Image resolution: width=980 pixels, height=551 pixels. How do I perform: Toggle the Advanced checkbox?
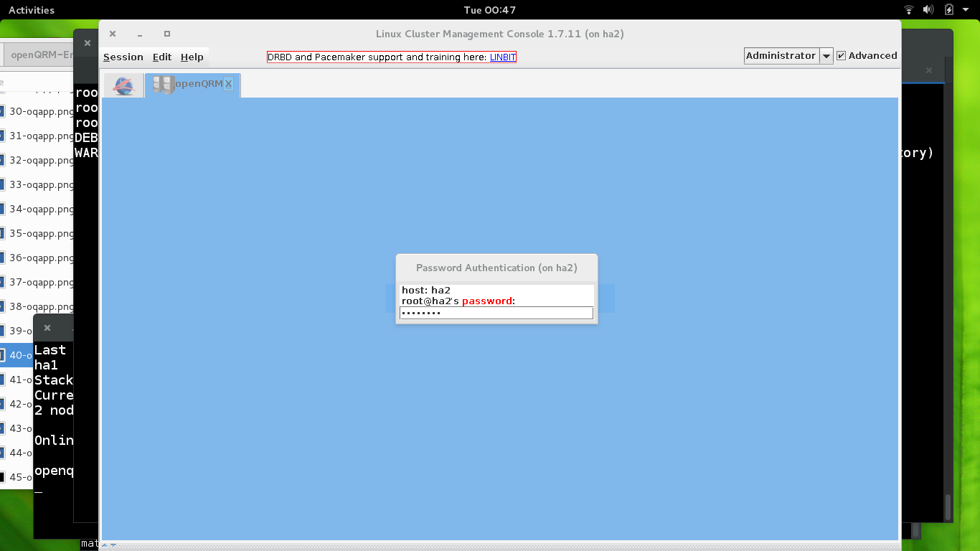[x=842, y=56]
